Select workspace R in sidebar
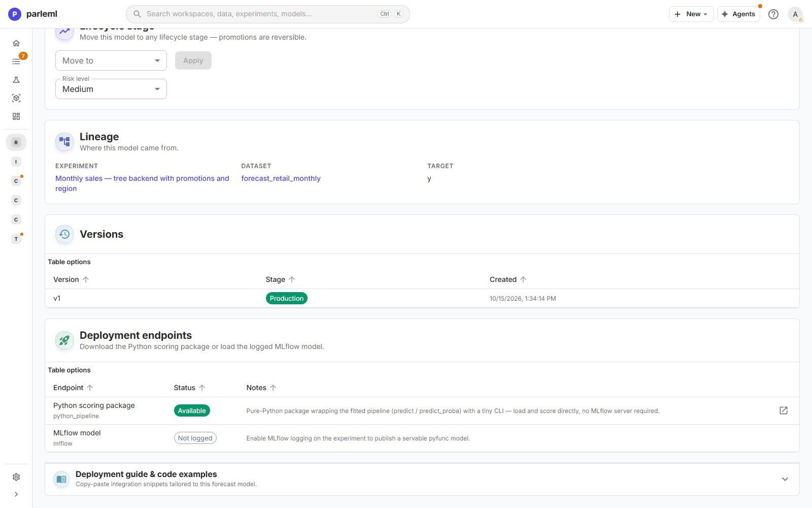Screen dimensions: 812x508 tap(16, 142)
